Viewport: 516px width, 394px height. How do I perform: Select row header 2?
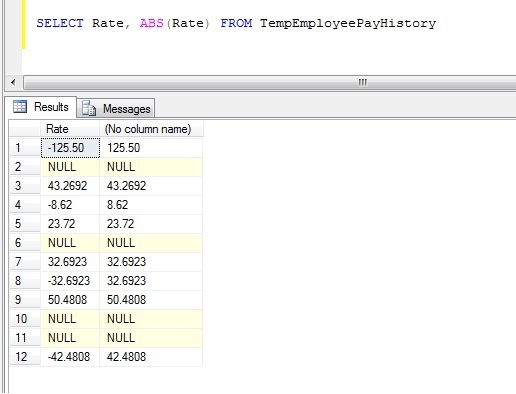25,167
